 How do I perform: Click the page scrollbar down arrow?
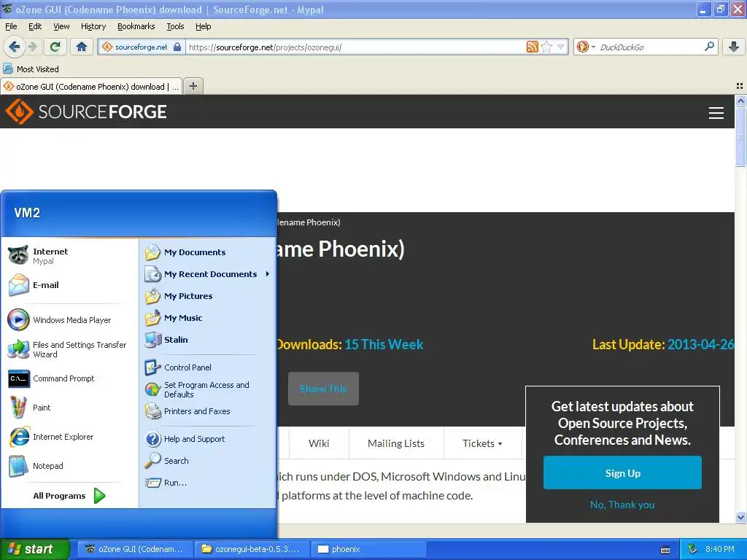pyautogui.click(x=740, y=517)
